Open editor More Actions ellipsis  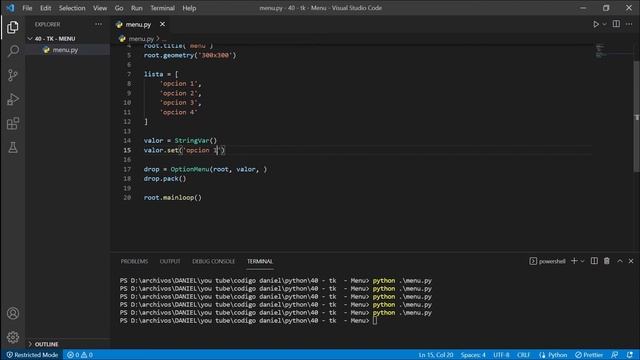pos(629,24)
